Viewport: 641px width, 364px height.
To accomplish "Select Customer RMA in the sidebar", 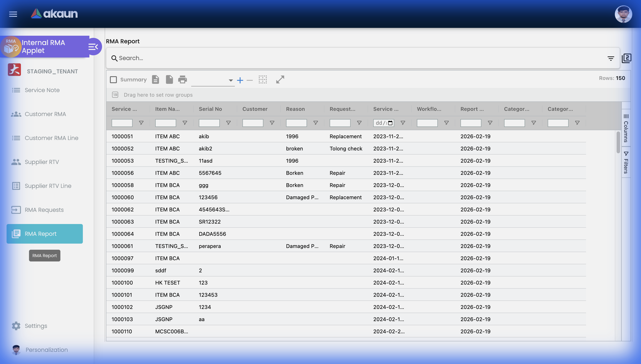I will coord(45,114).
